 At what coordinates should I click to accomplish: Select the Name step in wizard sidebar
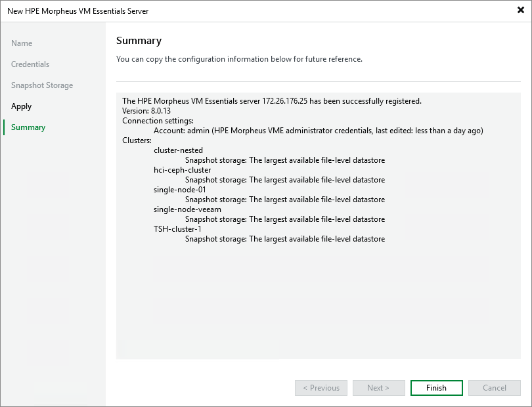(x=22, y=43)
